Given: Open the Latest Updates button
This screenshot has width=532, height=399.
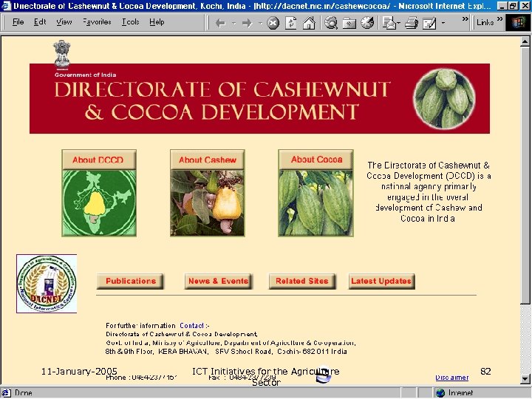Looking at the screenshot, I should click(381, 282).
